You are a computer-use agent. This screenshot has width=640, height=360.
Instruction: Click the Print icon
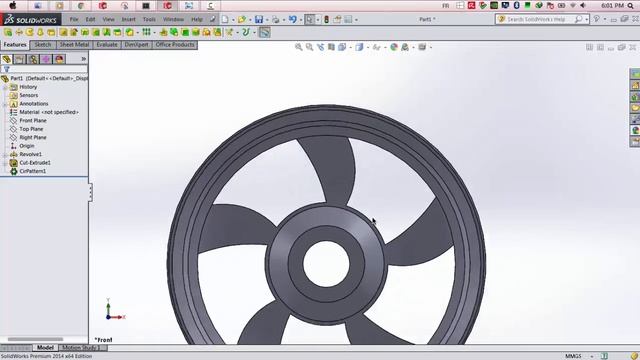pos(276,19)
